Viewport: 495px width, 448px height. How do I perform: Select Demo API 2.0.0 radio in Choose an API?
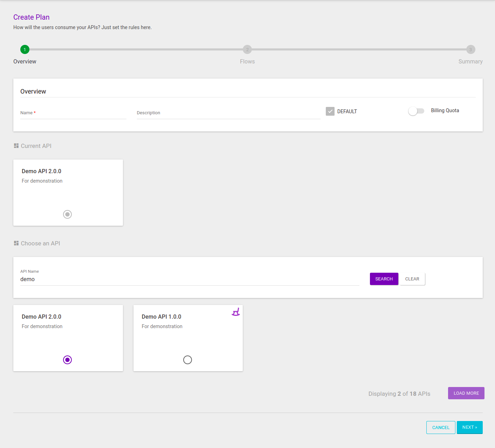coord(67,360)
